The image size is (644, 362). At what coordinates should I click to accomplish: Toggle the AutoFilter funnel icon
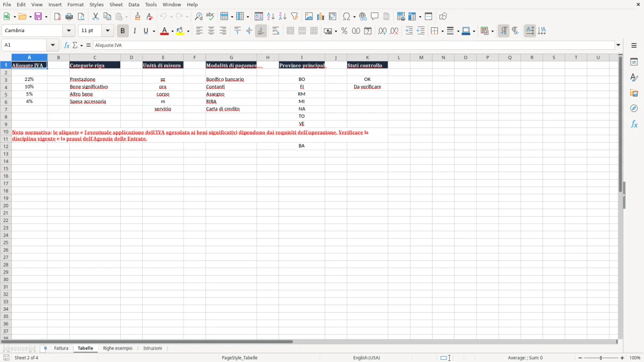[295, 17]
